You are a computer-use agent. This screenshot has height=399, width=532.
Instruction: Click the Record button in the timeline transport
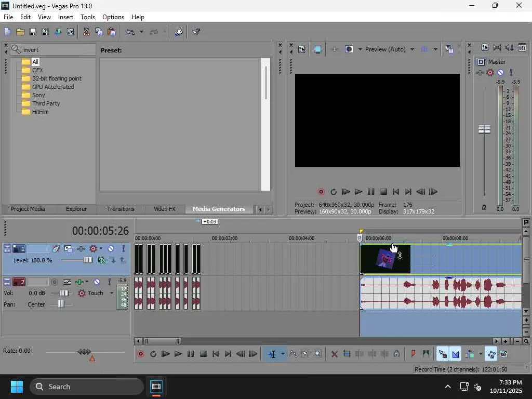141,354
